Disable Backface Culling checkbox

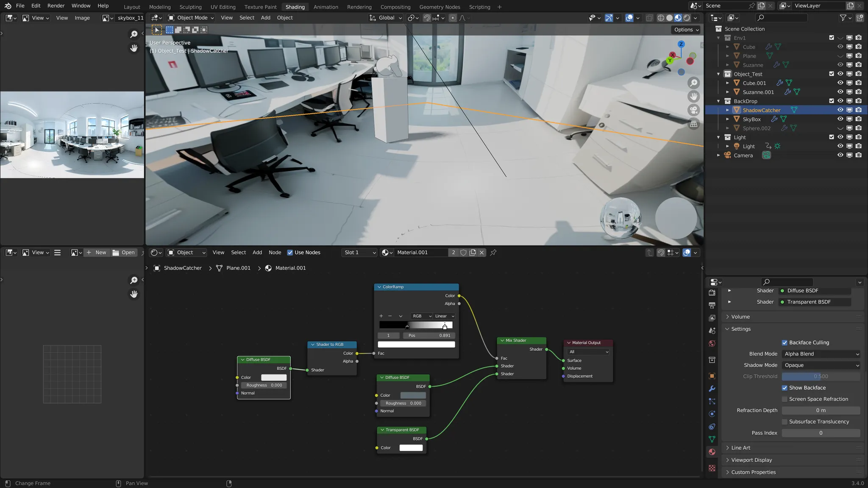click(785, 343)
